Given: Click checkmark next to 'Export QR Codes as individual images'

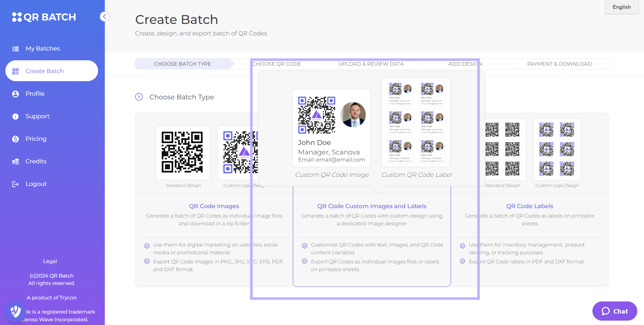Looking at the screenshot, I should point(305,261).
